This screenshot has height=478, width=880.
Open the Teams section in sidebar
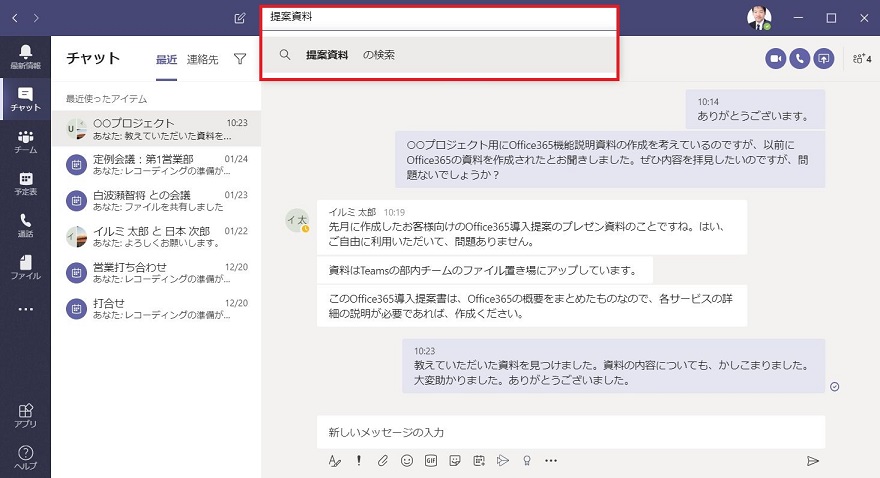click(x=25, y=142)
